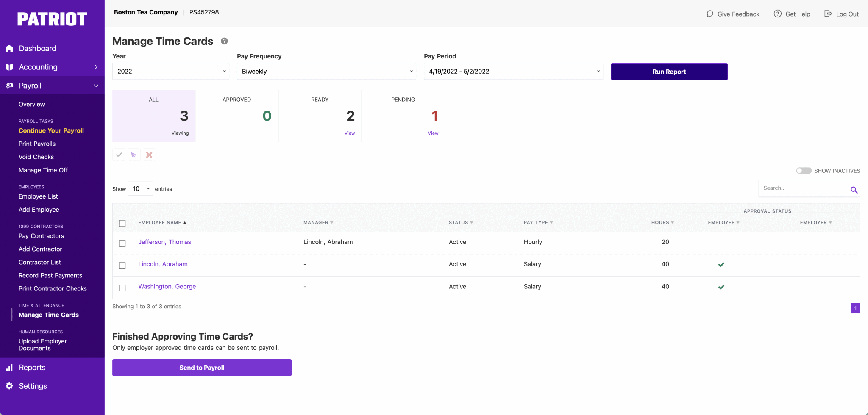This screenshot has width=868, height=415.
Task: Enable the Show Inactives toggle
Action: 804,170
